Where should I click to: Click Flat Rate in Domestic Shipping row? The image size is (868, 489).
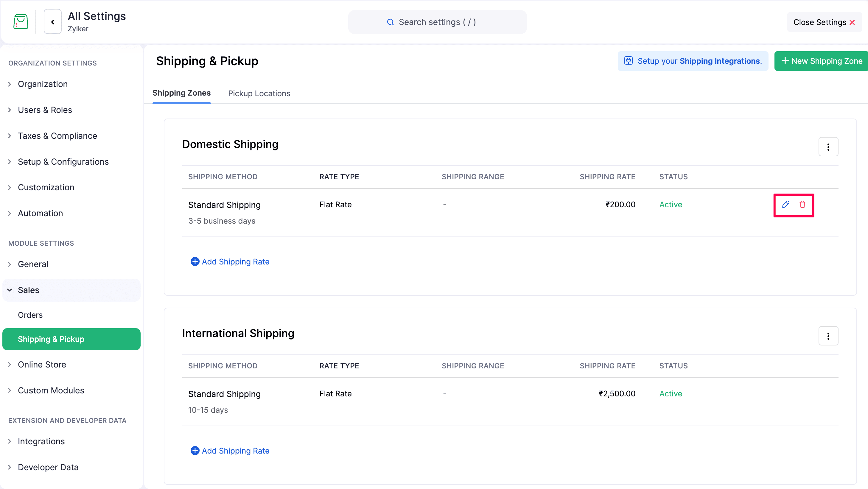pyautogui.click(x=335, y=204)
